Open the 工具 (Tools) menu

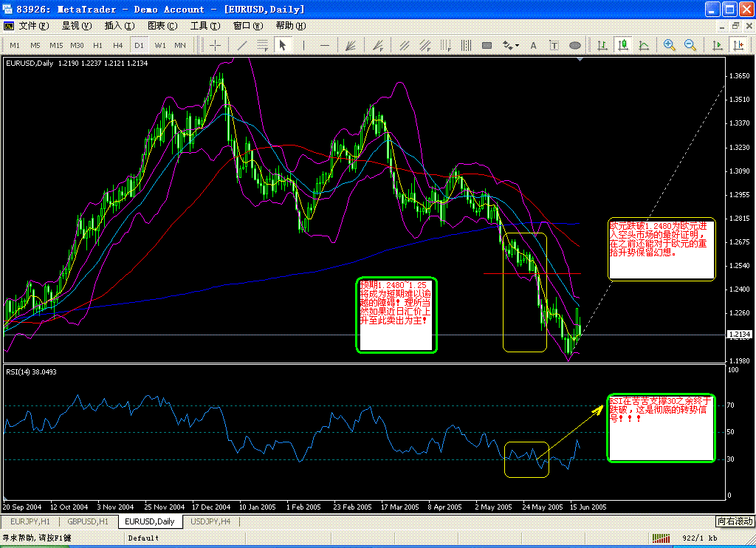[x=205, y=26]
